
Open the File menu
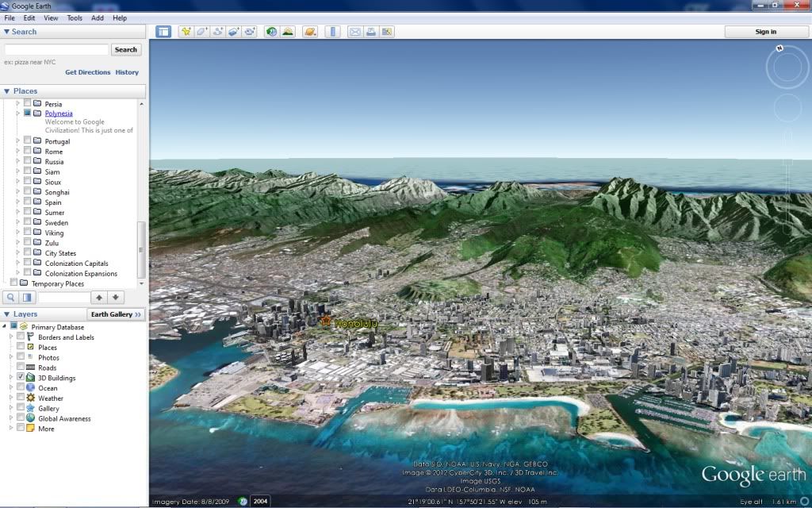(x=10, y=17)
